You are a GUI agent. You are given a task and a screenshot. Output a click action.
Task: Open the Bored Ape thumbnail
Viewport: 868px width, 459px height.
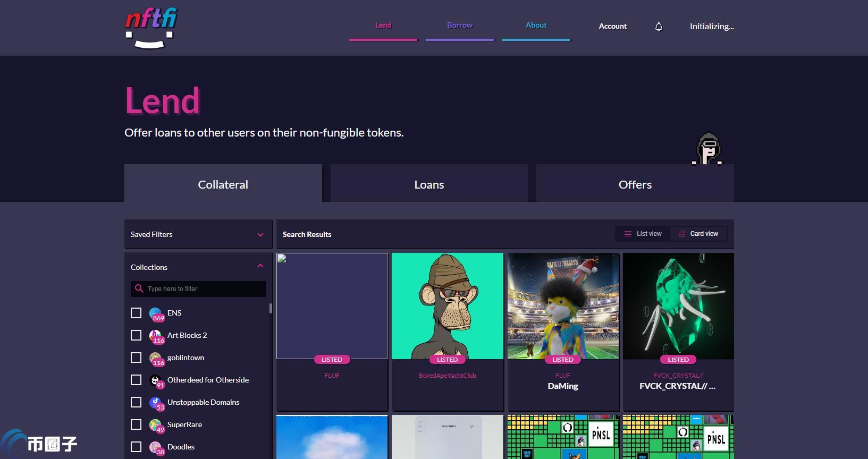[x=448, y=306]
